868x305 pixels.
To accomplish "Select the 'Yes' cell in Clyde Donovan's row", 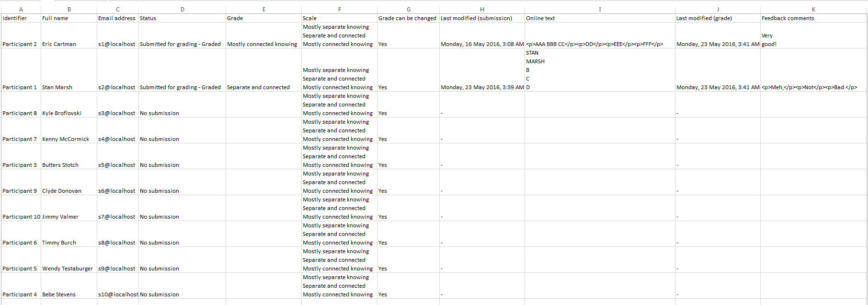I will point(408,182).
